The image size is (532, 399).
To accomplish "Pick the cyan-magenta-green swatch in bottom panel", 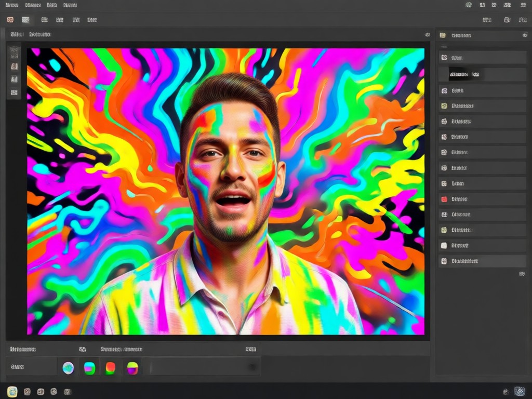I will pos(89,368).
